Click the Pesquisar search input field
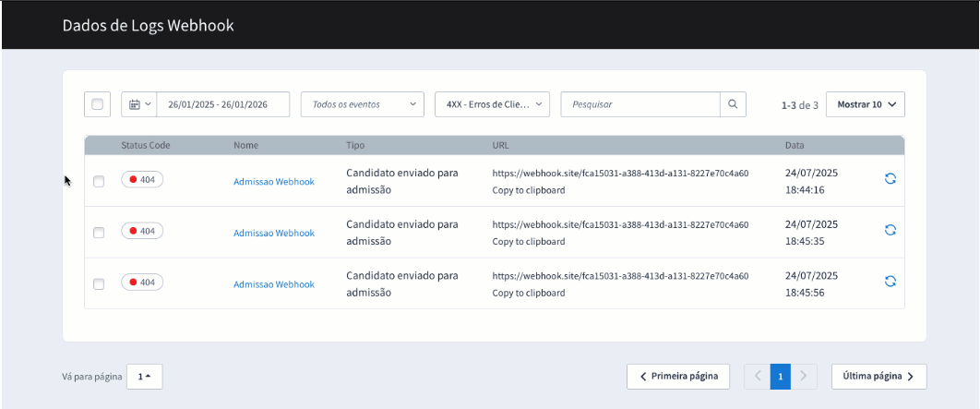The width and height of the screenshot is (980, 409). [x=640, y=104]
